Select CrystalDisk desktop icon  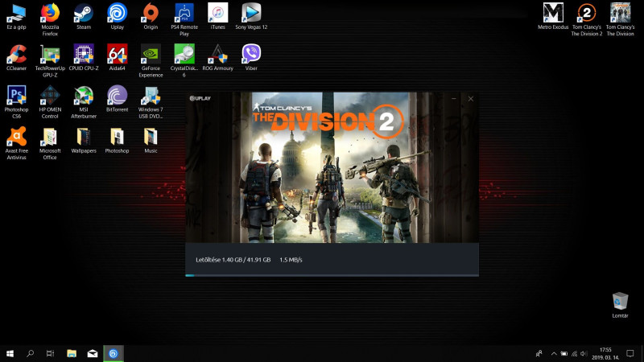(x=184, y=61)
